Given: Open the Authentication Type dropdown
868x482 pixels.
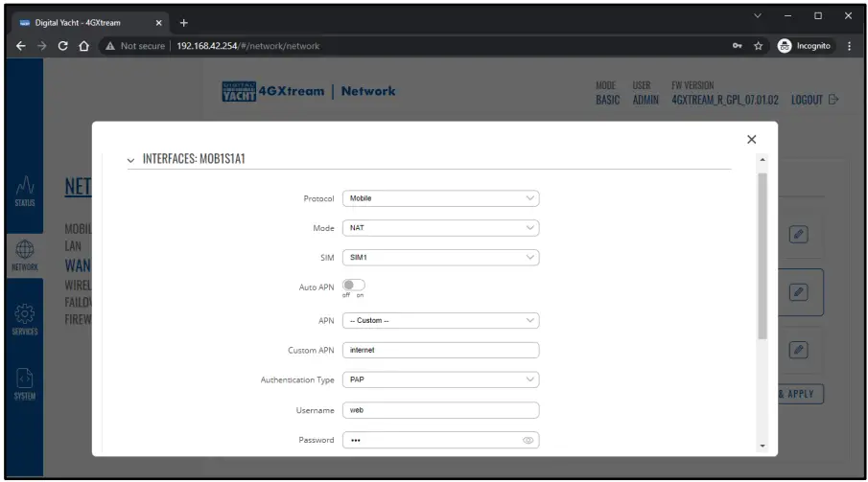Looking at the screenshot, I should tap(440, 379).
